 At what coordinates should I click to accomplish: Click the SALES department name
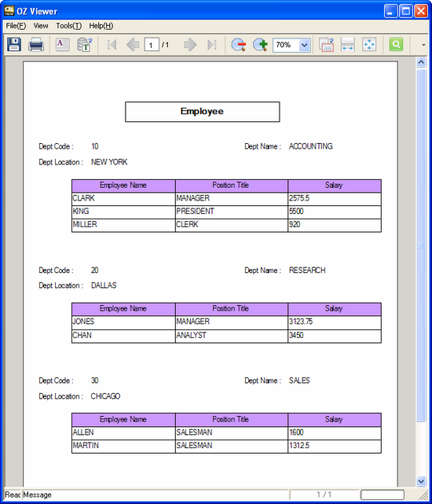point(299,381)
